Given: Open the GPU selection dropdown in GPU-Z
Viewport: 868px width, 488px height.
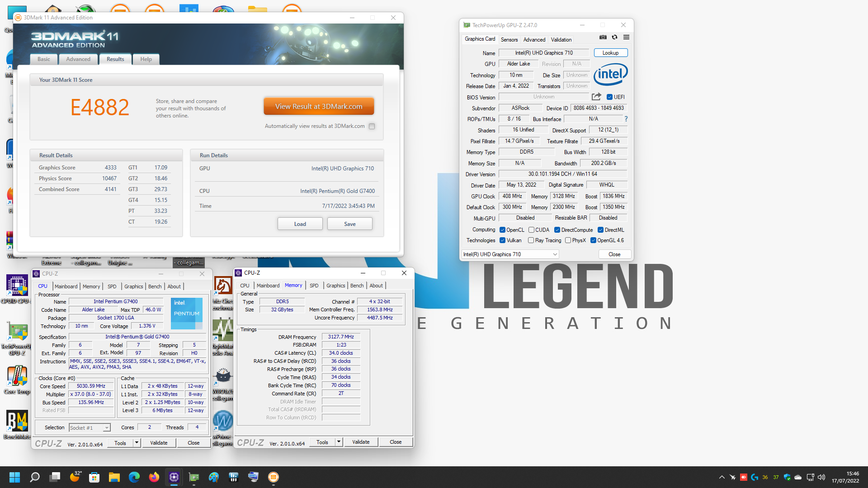Looking at the screenshot, I should [510, 254].
